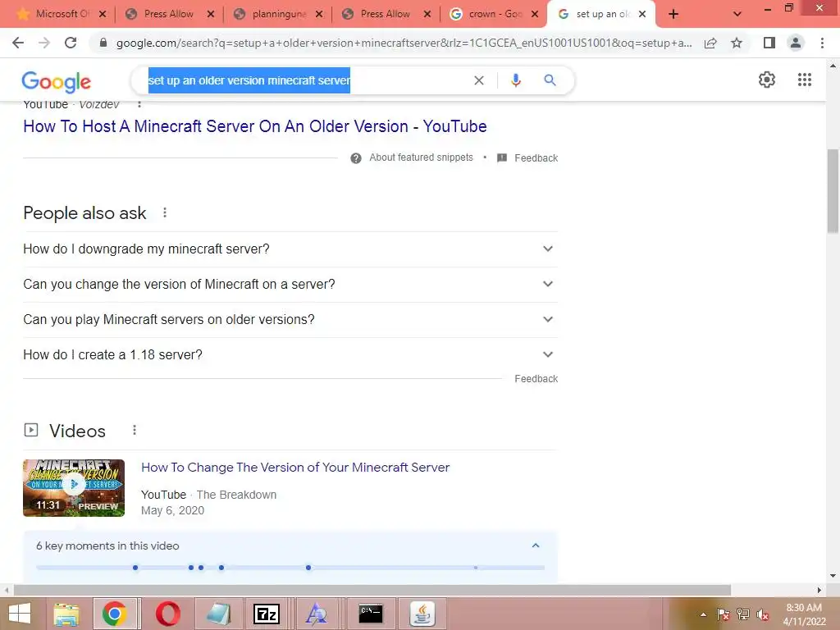Switch to second Press Allow tab
Viewport: 840px width, 630px height.
coord(386,15)
